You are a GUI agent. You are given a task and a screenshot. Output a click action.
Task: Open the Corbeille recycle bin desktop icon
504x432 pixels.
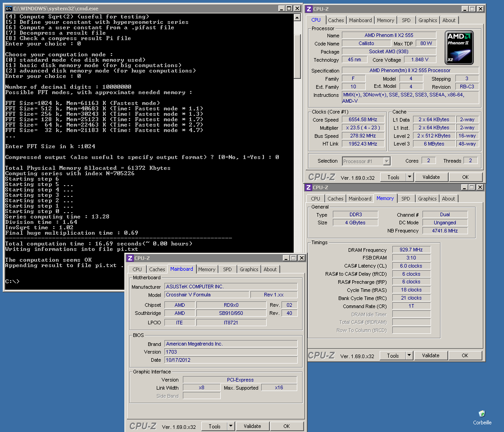482,418
